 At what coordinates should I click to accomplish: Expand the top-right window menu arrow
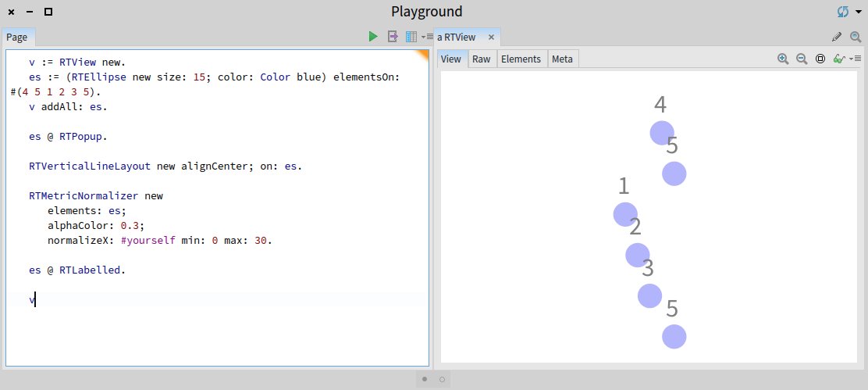[859, 12]
